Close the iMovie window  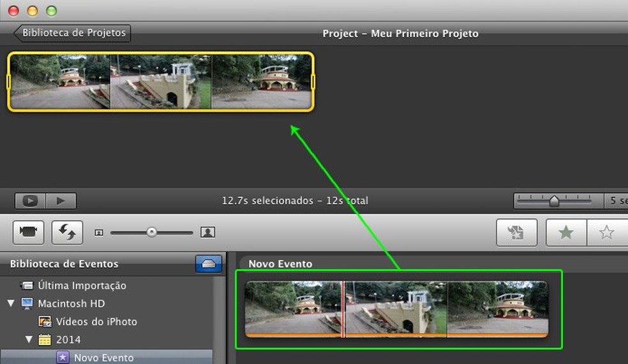(13, 11)
